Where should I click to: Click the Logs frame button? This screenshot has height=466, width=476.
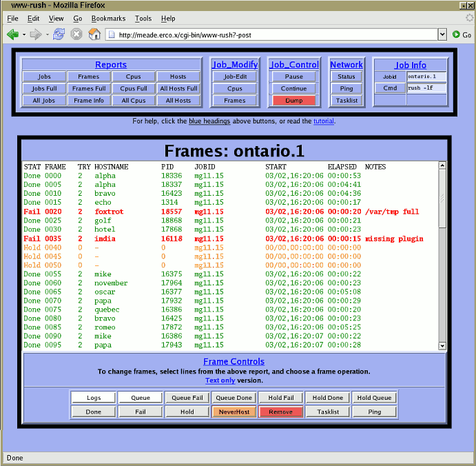point(94,398)
